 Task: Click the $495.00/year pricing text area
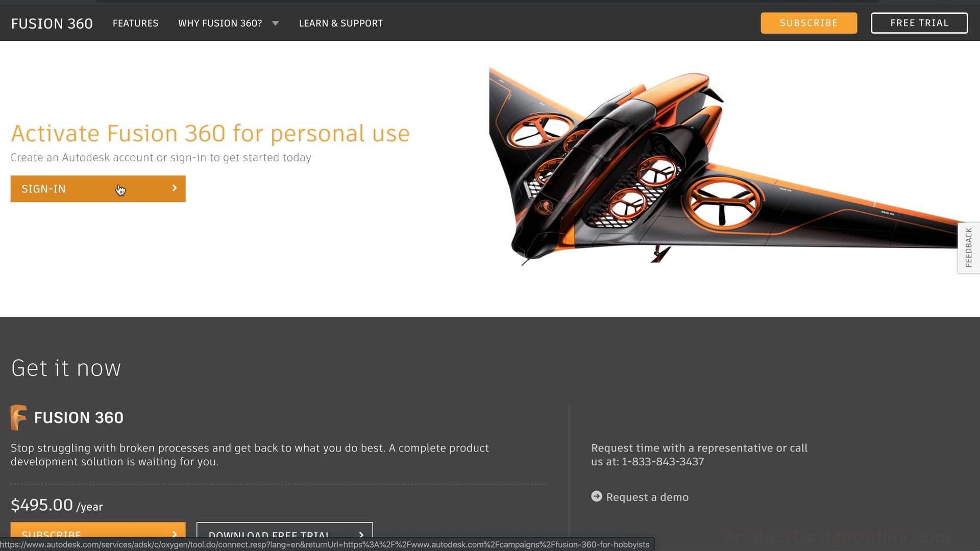coord(57,505)
